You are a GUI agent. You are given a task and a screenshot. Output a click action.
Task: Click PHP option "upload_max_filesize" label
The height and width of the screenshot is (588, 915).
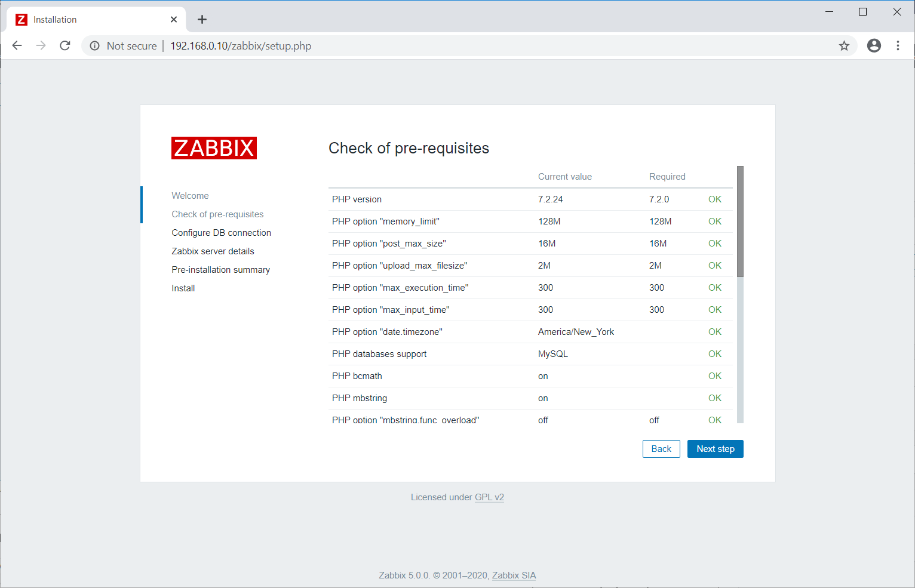[400, 266]
